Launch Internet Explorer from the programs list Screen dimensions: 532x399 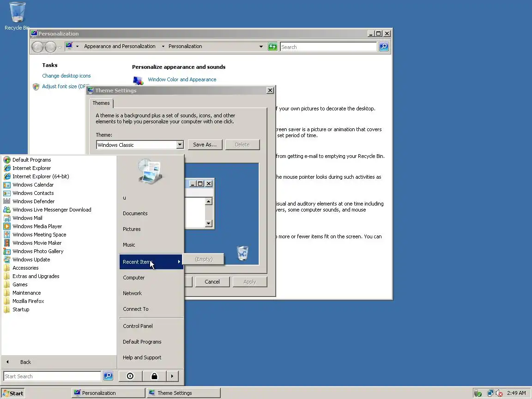pos(31,168)
